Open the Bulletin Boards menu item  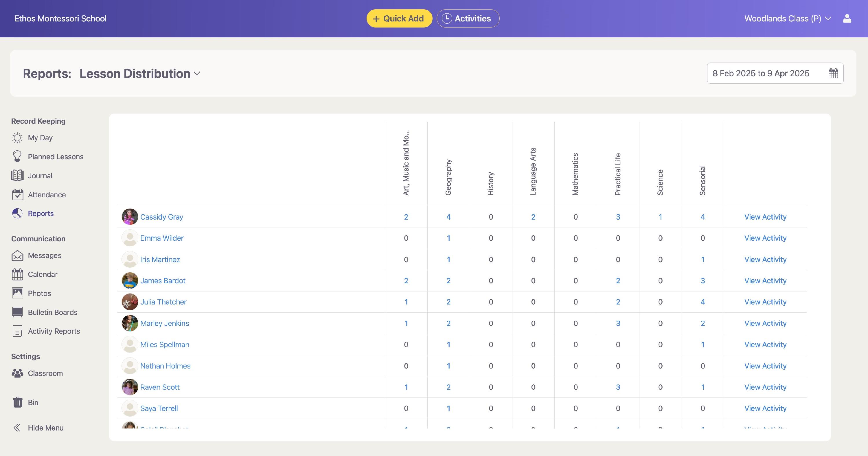[x=52, y=312]
